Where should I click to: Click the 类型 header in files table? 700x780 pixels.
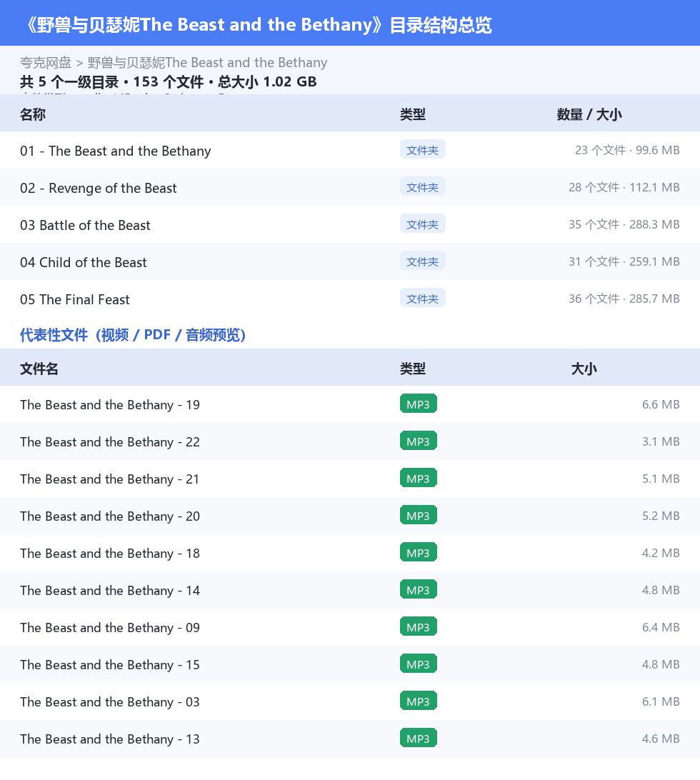pyautogui.click(x=413, y=369)
